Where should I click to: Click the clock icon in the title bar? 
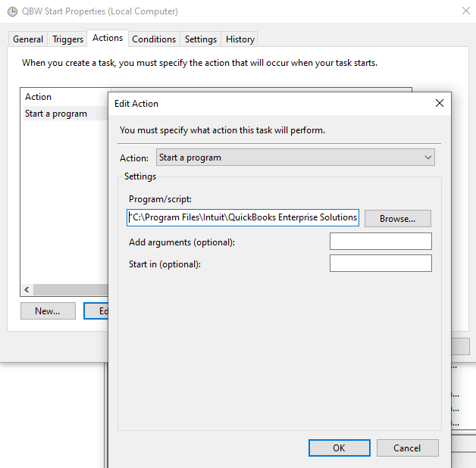(x=8, y=11)
